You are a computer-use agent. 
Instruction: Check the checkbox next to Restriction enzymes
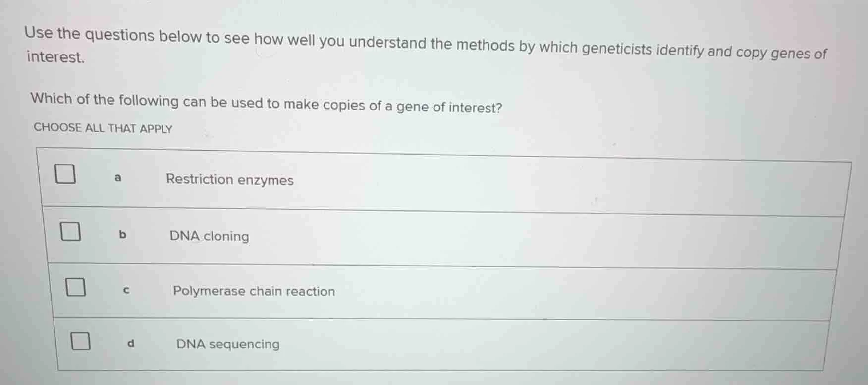click(x=66, y=174)
